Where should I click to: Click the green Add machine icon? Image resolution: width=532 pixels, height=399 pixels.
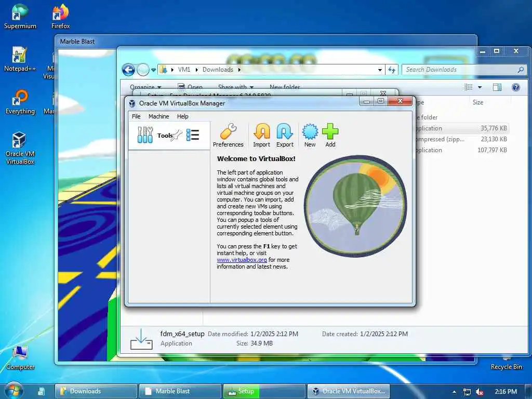click(330, 135)
